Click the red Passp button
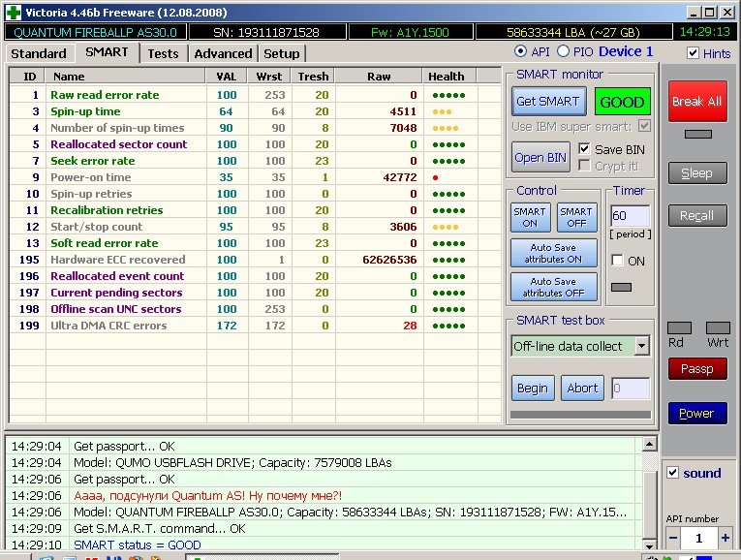 (x=697, y=368)
